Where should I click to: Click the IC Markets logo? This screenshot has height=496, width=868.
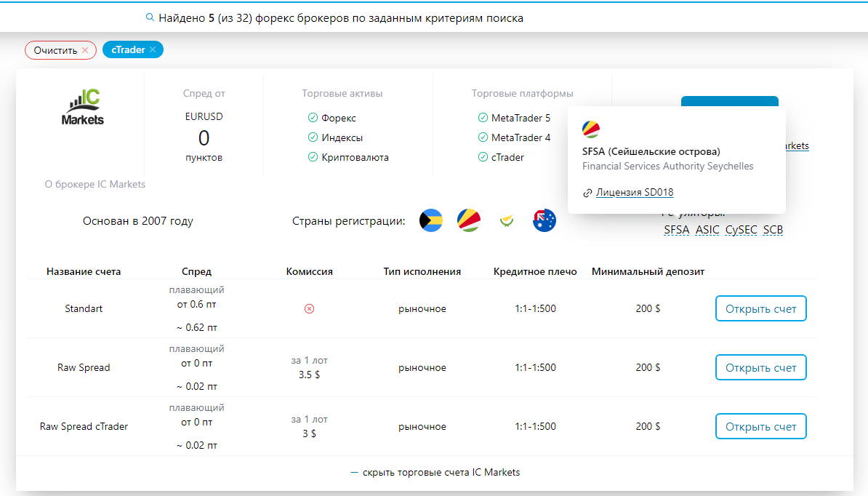pyautogui.click(x=82, y=108)
